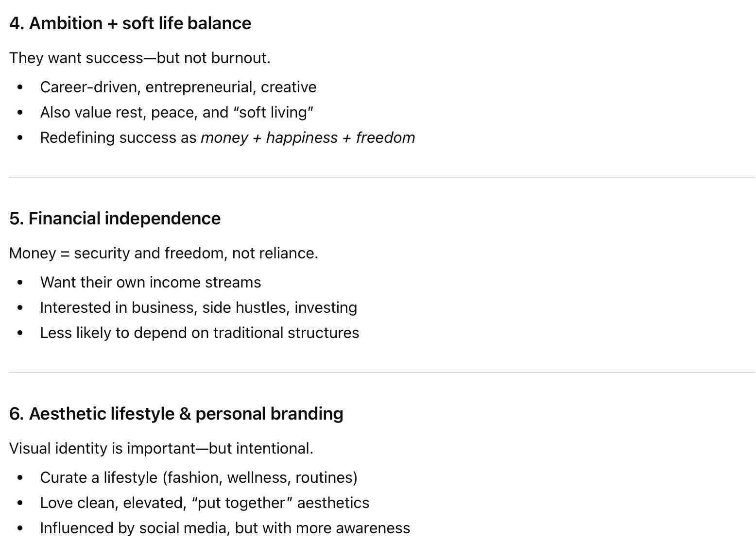The image size is (756, 542).
Task: Click the "Love clean, elevated" bullet
Action: coord(204,503)
